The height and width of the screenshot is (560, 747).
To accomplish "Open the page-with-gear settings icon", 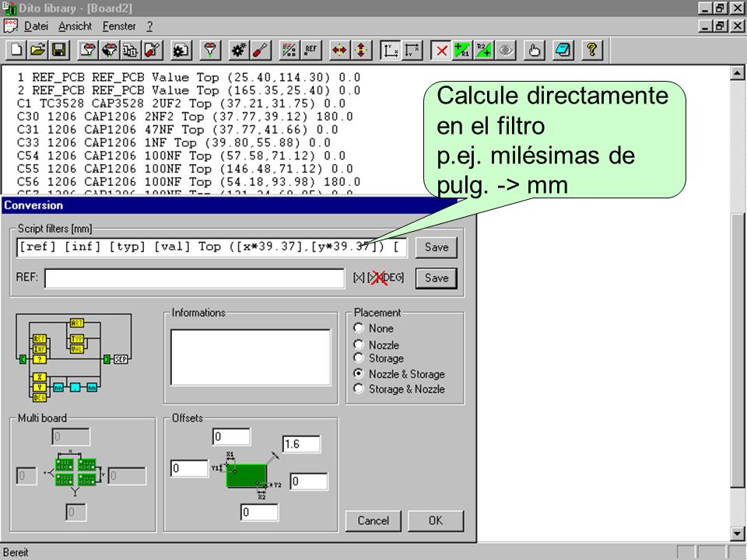I will (x=181, y=50).
